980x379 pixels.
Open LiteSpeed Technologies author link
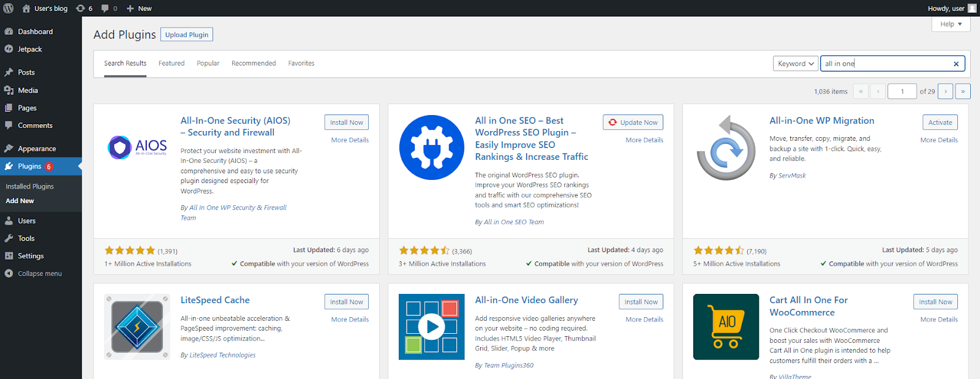coord(222,355)
